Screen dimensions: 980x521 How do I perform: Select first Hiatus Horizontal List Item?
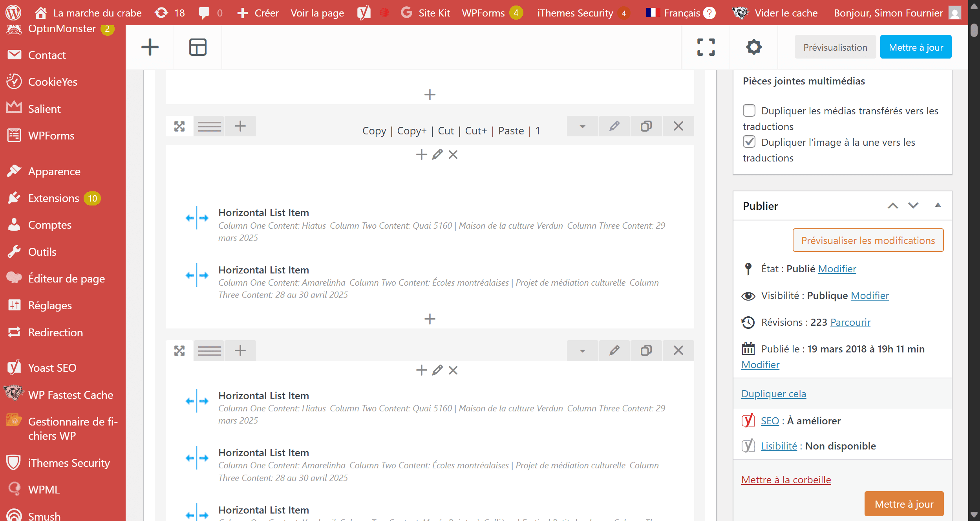click(x=430, y=225)
